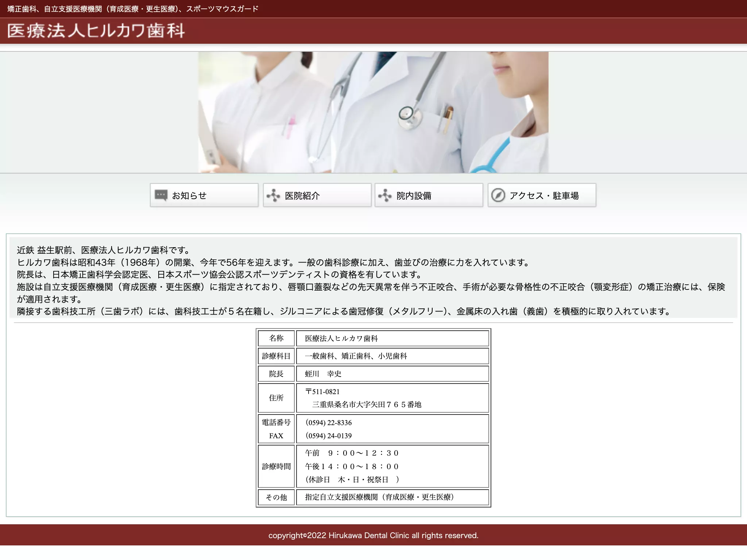Click the 院長 table label

276,374
